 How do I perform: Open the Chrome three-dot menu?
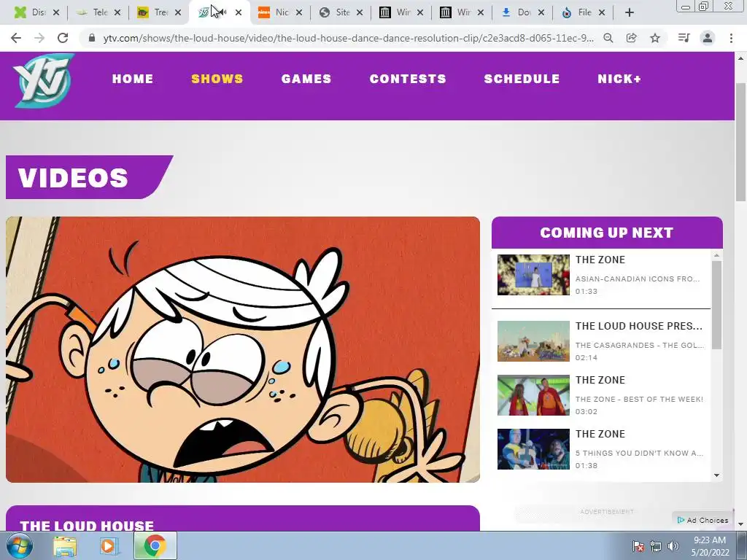(x=731, y=38)
